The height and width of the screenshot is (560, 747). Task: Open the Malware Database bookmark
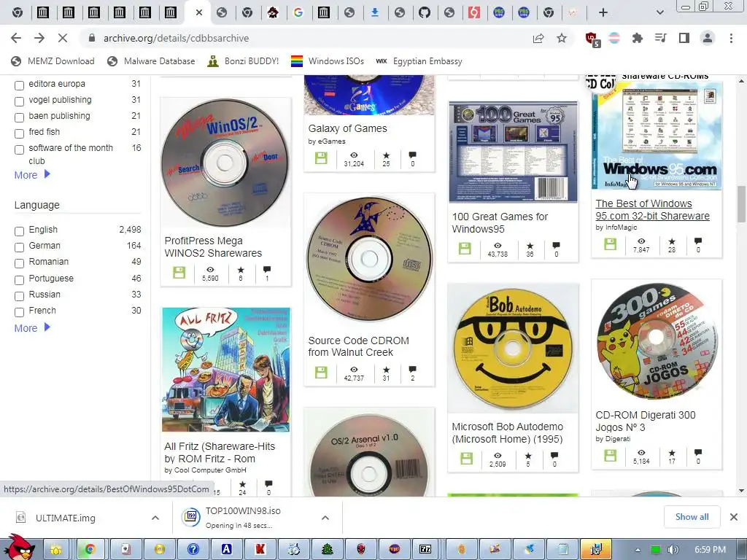coord(152,61)
